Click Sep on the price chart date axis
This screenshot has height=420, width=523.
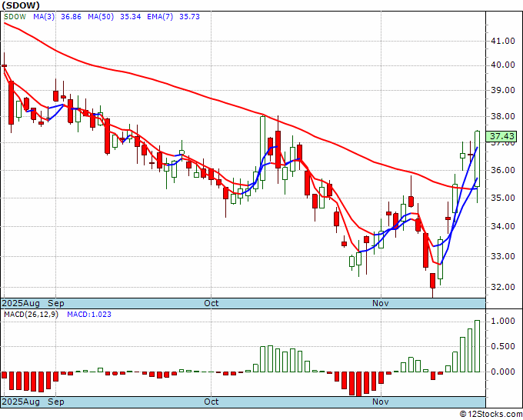pos(56,303)
